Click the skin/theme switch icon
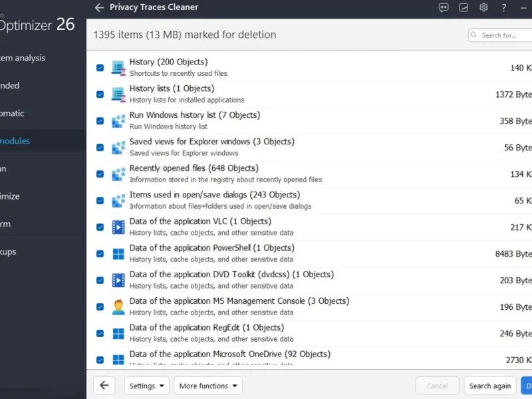 464,8
